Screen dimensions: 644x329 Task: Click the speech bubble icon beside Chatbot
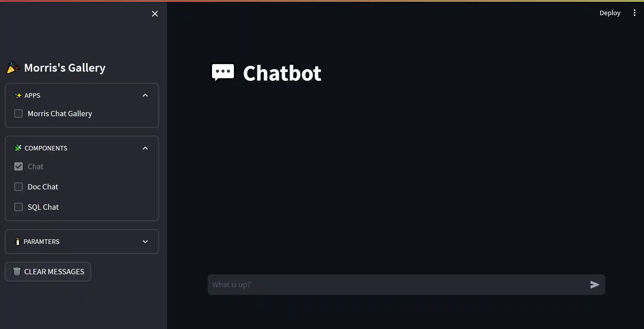tap(223, 73)
